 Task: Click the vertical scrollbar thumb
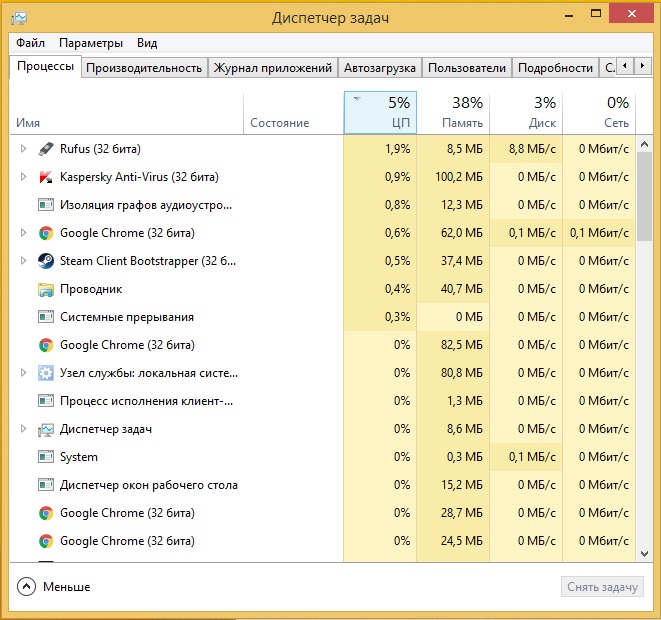click(644, 196)
